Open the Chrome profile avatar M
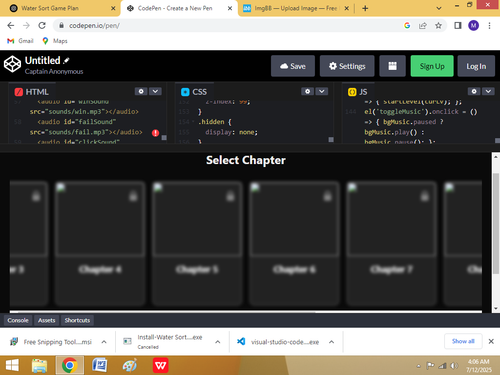Viewport: 500px width, 375px height. pos(473,25)
